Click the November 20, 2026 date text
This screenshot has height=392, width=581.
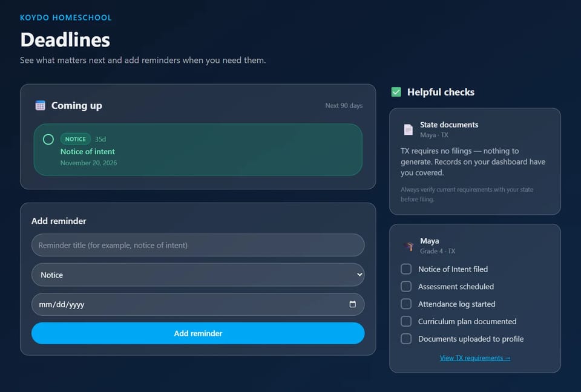click(x=88, y=163)
